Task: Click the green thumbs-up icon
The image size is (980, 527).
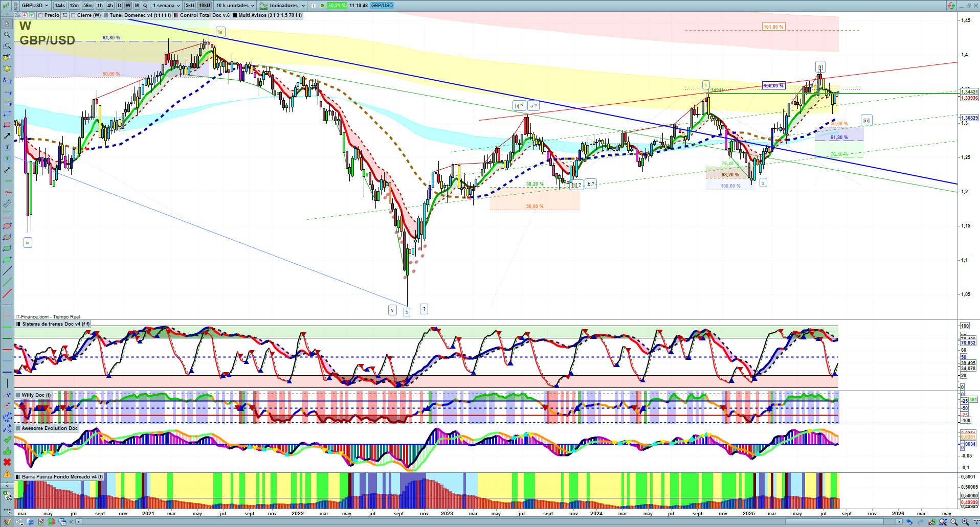Action: pyautogui.click(x=7, y=451)
